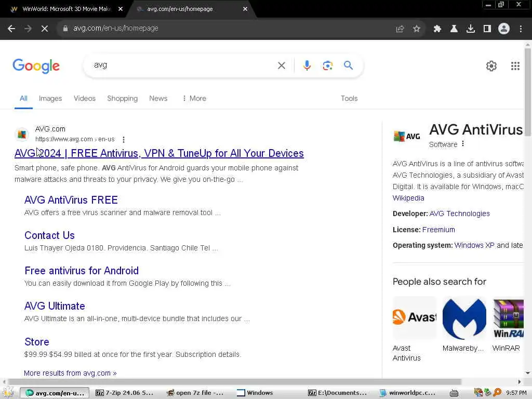
Task: Open Chrome Labs flask icon
Action: (x=454, y=29)
